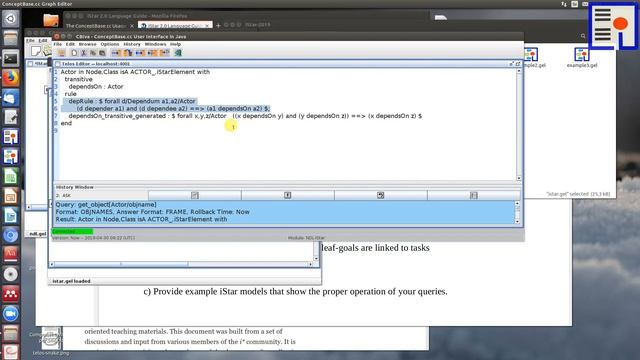
Task: Open the Windows menu
Action: pos(156,44)
